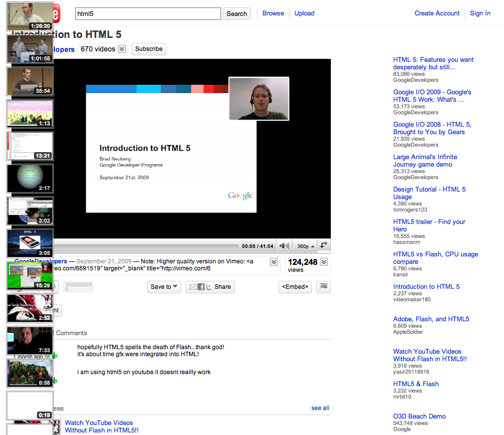Open the 7:33 video thumbnail
504x435 pixels.
pos(30,341)
